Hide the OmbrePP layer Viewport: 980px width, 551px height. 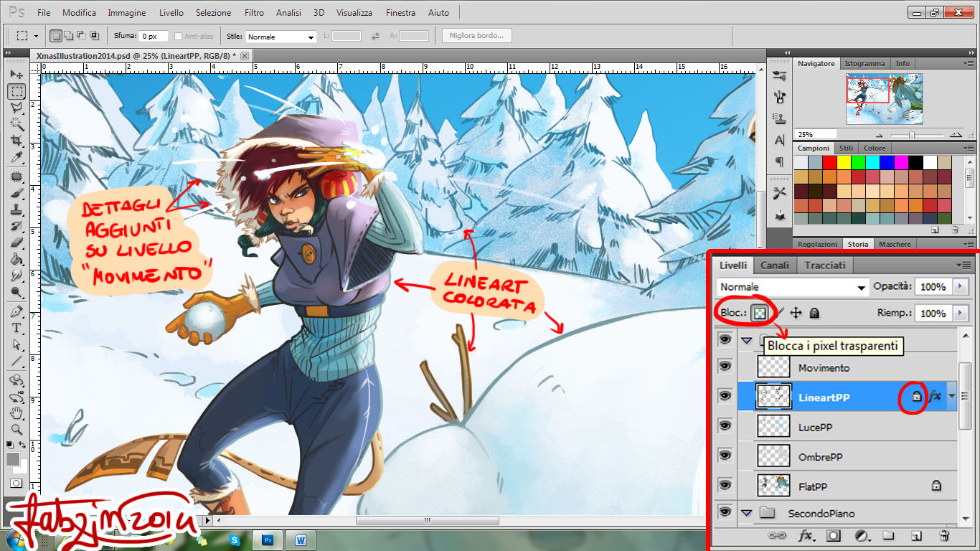coord(725,456)
